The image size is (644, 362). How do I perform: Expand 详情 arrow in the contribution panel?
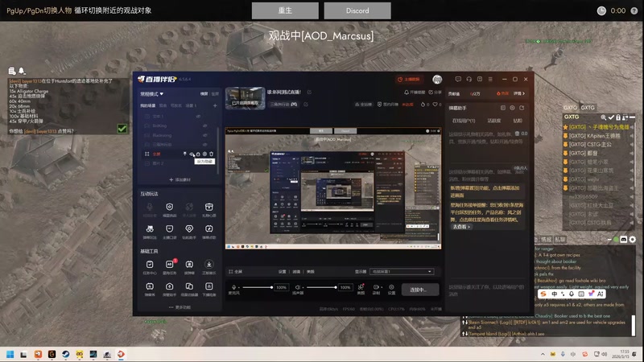(x=518, y=93)
